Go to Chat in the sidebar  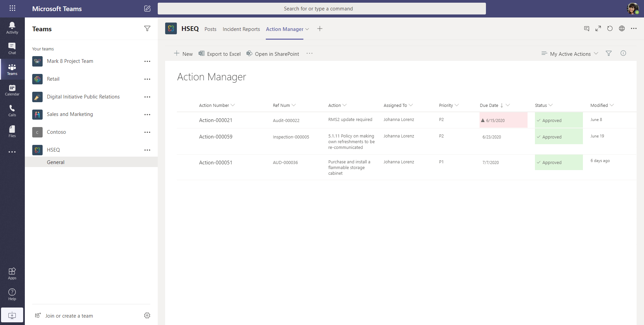click(x=12, y=48)
